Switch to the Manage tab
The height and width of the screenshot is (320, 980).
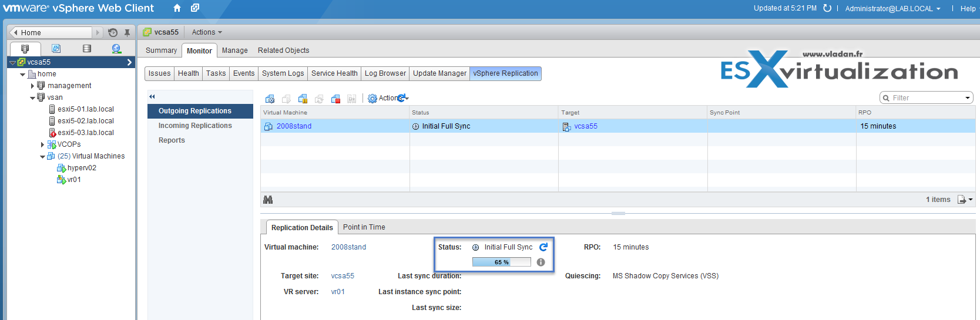[x=235, y=50]
